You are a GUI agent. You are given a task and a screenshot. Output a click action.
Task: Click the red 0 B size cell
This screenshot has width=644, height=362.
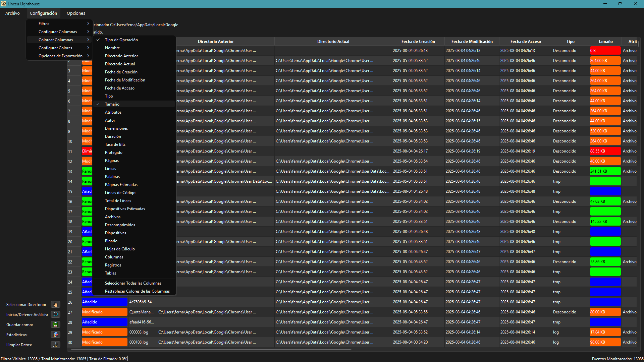pos(605,51)
